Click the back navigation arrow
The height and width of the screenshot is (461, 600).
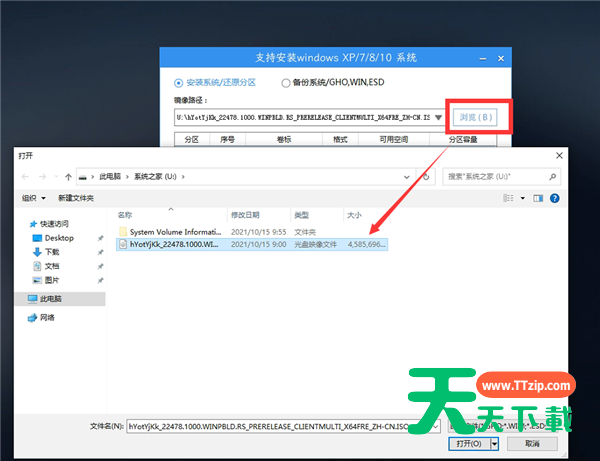(27, 176)
